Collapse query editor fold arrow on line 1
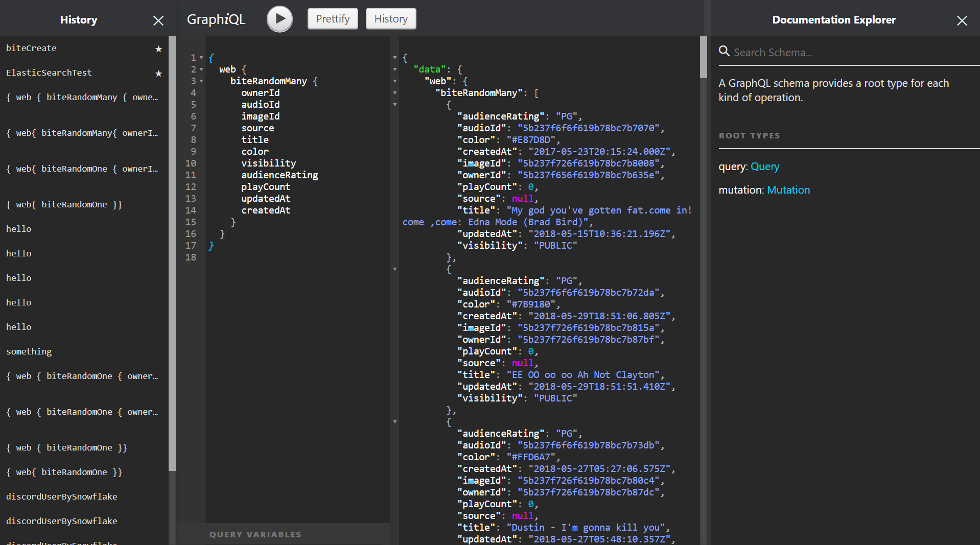The image size is (980, 545). (x=201, y=58)
